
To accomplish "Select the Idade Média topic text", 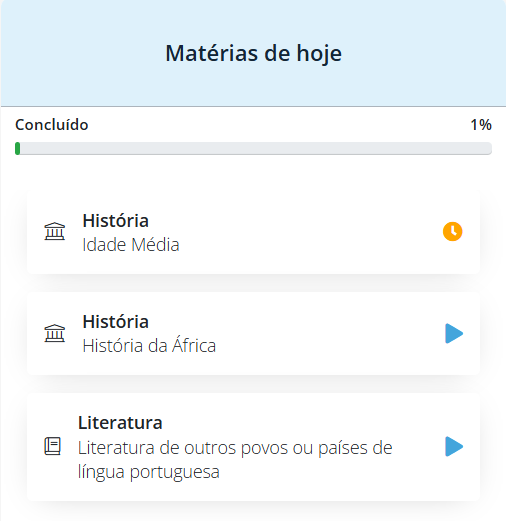I will pos(131,244).
